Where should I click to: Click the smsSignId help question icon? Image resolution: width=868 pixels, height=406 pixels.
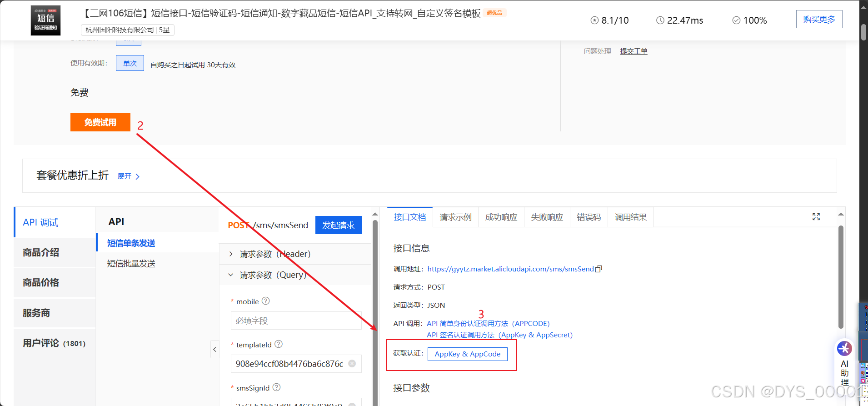pyautogui.click(x=276, y=387)
